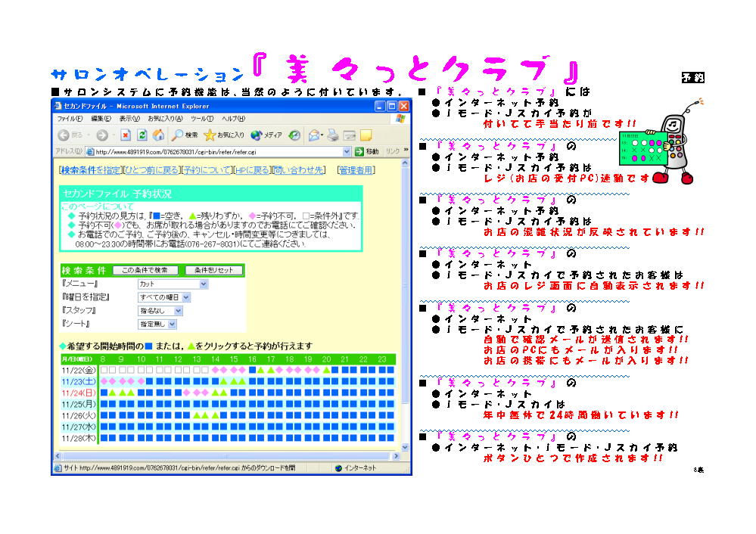Follow the 検索条件を指定 link
Viewport: 756px width, 534px height.
click(x=91, y=170)
